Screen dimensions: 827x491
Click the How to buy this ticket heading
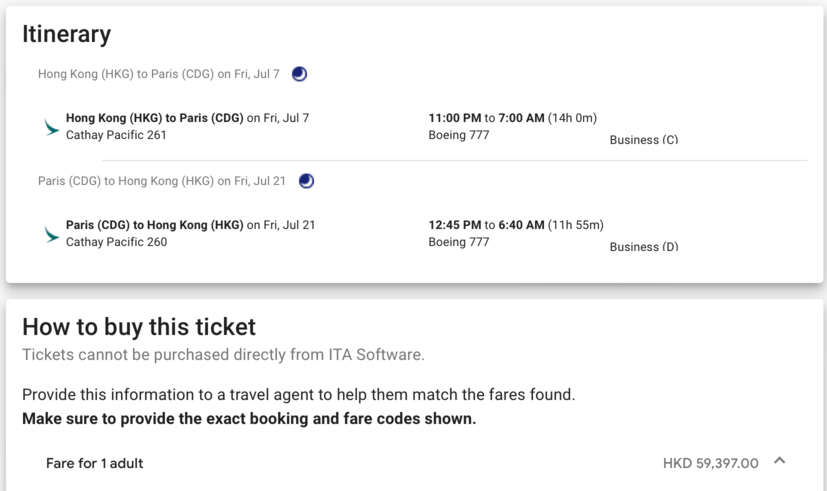(x=139, y=327)
